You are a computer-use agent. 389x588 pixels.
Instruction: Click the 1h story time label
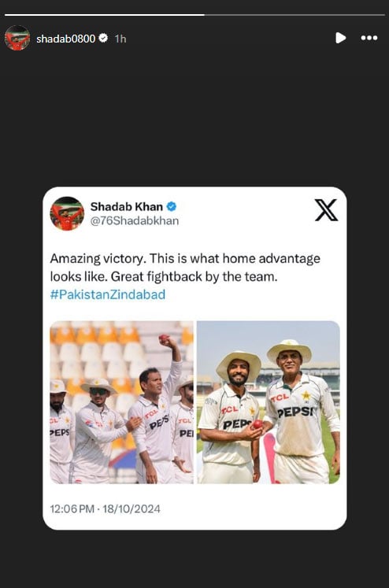120,39
